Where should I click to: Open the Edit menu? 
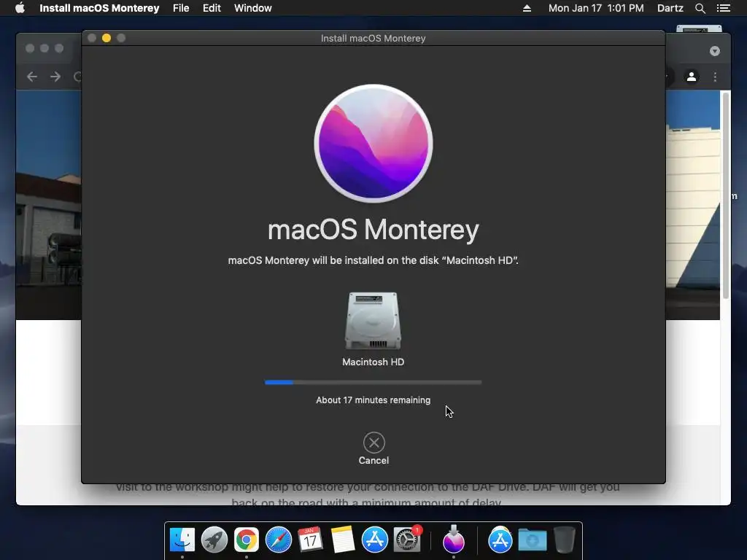(212, 8)
